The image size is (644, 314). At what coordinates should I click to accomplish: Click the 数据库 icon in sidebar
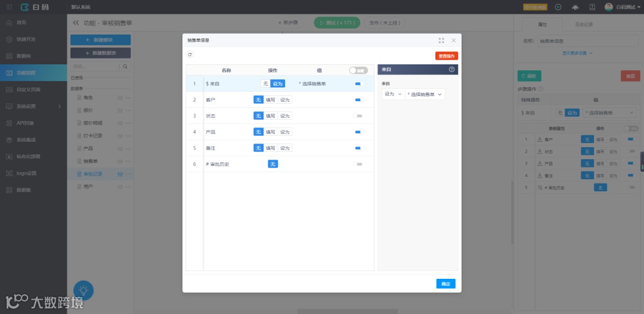pos(9,56)
